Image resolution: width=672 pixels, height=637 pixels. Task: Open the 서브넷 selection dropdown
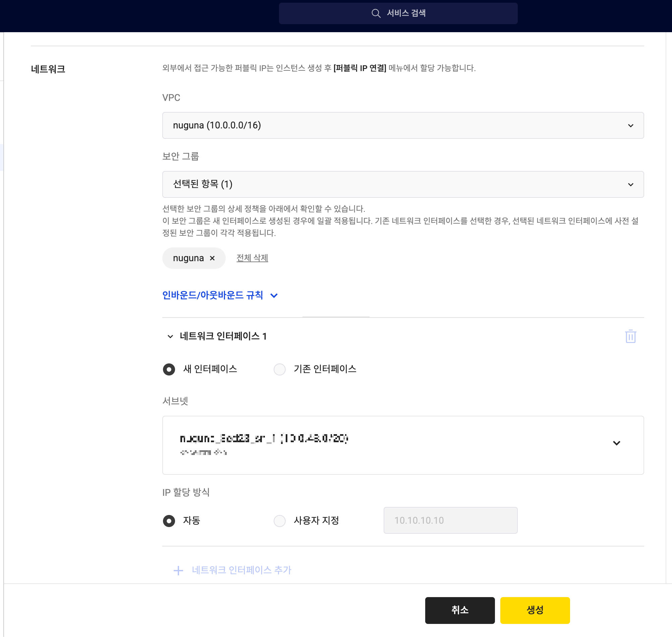coord(374,445)
